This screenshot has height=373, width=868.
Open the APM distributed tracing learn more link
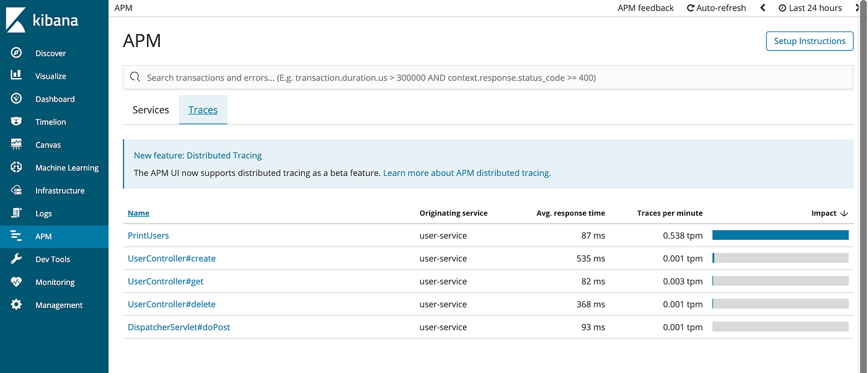[466, 173]
